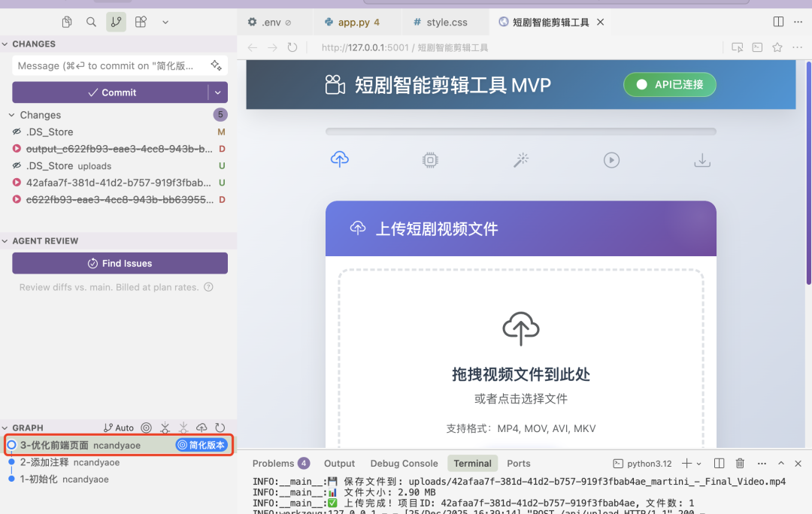This screenshot has height=514, width=812.
Task: Toggle the Auto branch selector in Graph
Action: click(x=119, y=428)
